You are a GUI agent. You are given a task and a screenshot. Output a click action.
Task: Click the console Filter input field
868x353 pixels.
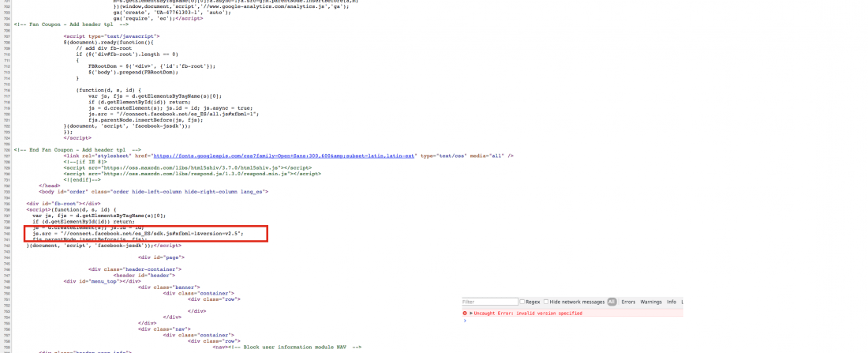click(490, 302)
